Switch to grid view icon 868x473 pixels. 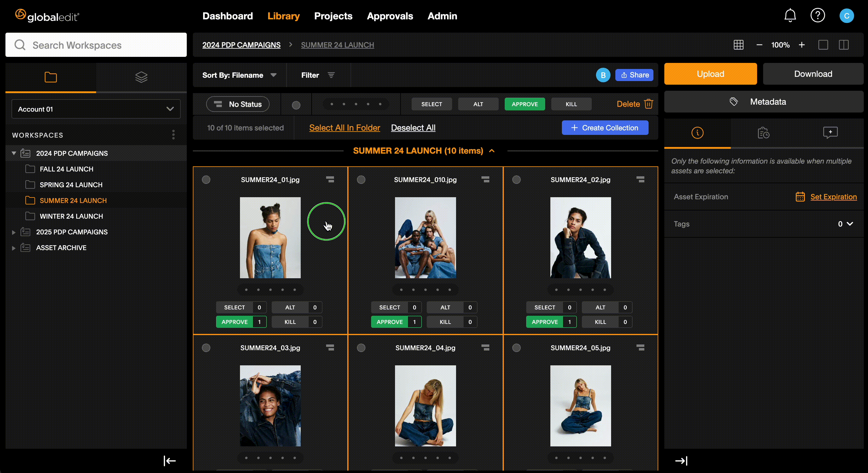[738, 45]
